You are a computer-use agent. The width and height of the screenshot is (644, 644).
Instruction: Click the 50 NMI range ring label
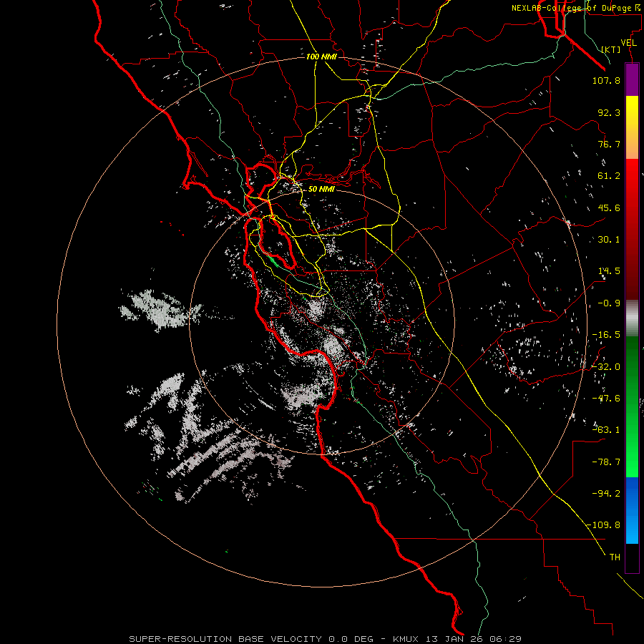click(x=321, y=189)
